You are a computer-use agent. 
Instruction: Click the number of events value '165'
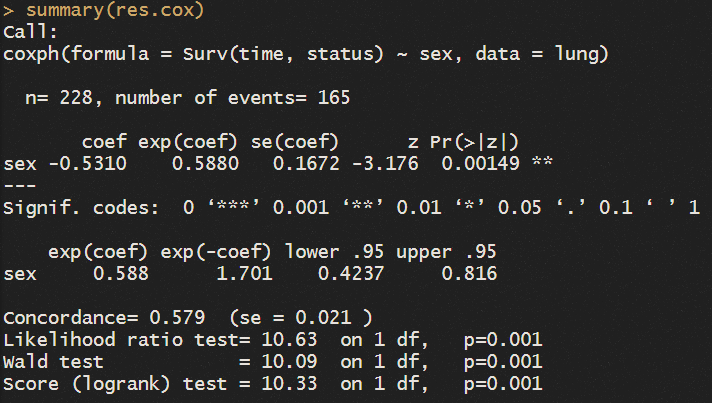[x=334, y=98]
